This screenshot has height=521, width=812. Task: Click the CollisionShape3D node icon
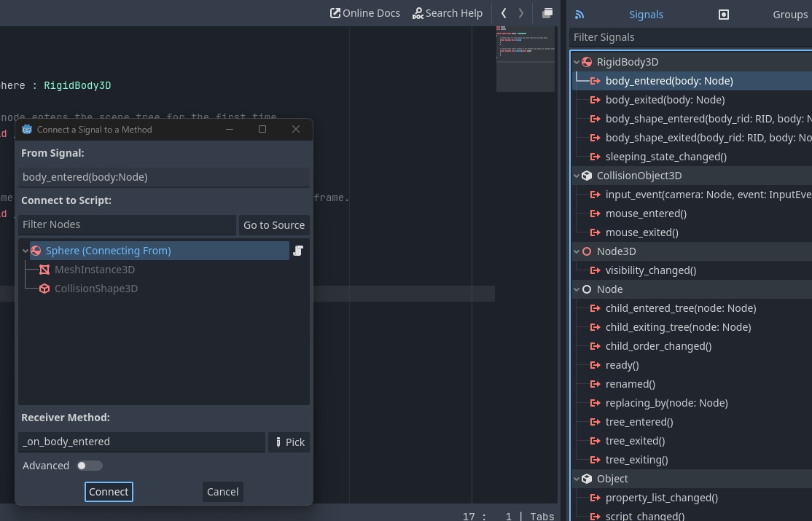[44, 289]
